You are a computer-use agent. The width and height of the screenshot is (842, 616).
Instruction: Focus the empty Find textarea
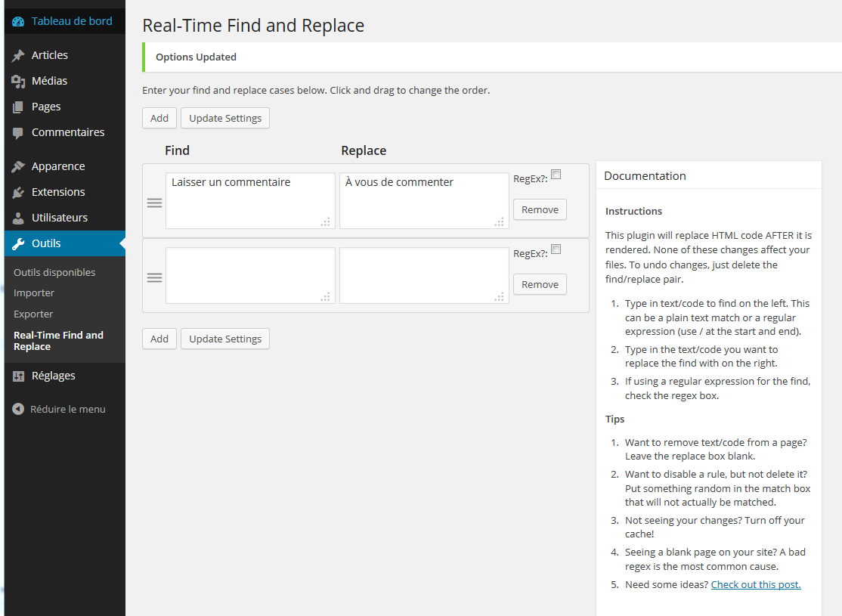click(x=250, y=276)
